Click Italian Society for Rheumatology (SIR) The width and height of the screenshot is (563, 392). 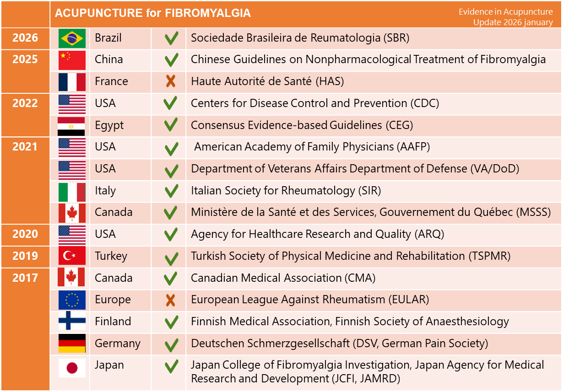pos(286,191)
